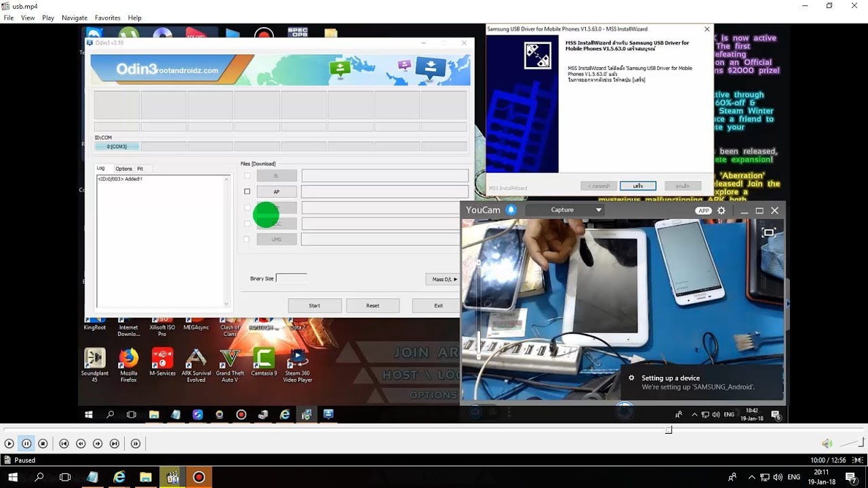Open the Mozilla Firefox desktop icon
This screenshot has width=868, height=488.
(x=129, y=365)
